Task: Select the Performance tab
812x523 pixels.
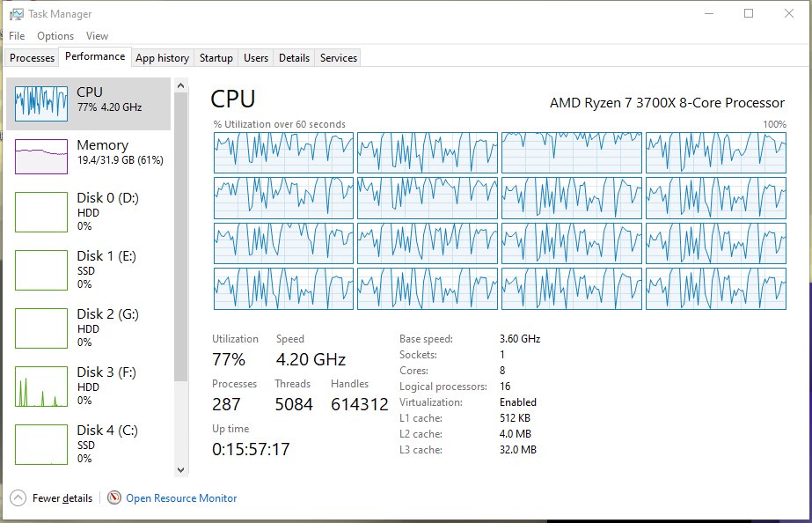Action: tap(95, 56)
